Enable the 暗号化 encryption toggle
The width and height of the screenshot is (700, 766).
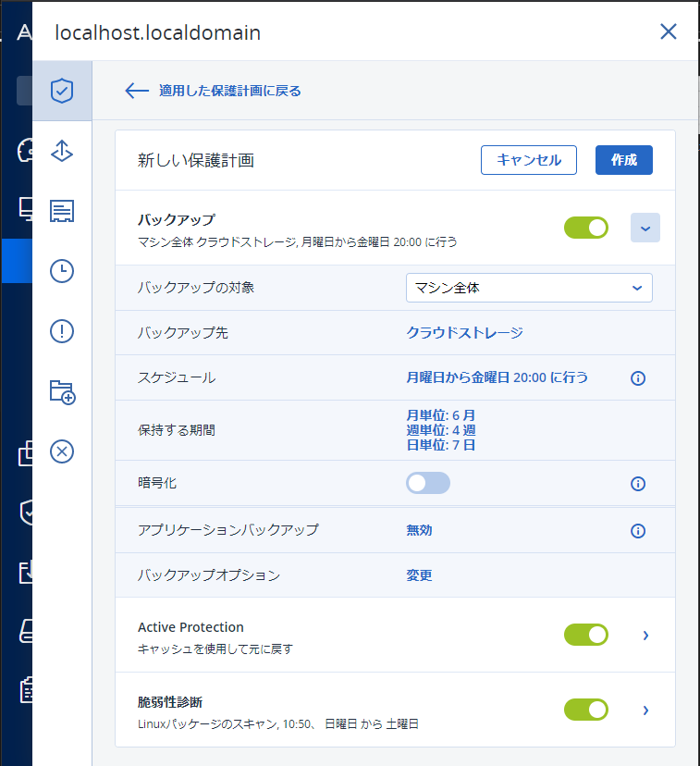click(x=427, y=483)
